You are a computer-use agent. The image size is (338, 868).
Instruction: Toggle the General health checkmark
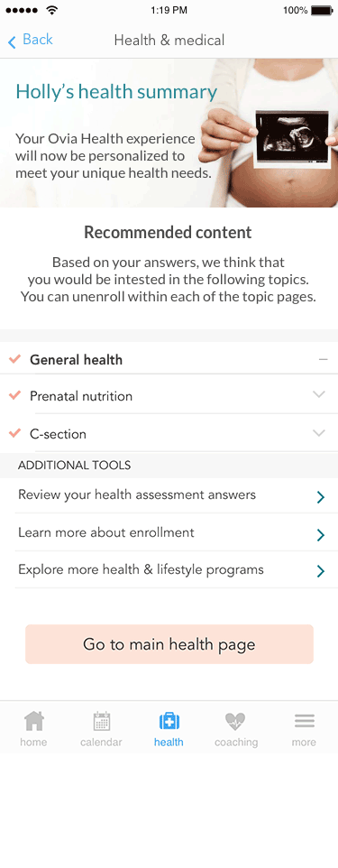pyautogui.click(x=15, y=359)
